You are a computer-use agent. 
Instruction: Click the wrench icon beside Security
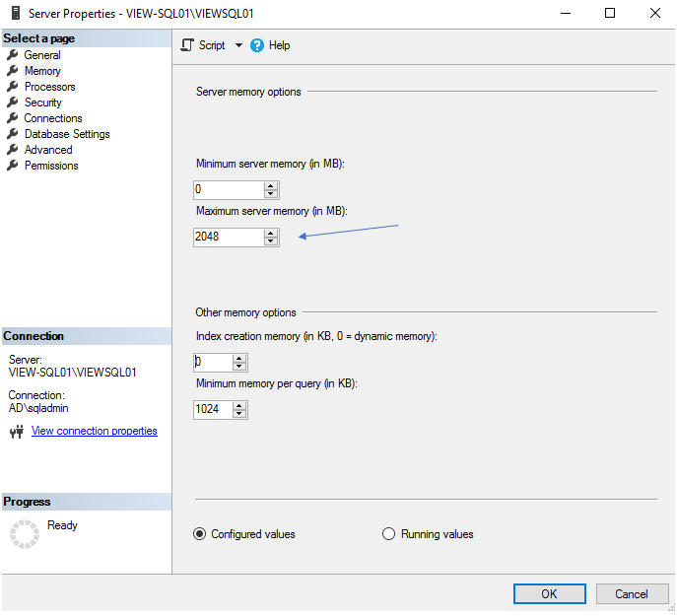click(13, 103)
